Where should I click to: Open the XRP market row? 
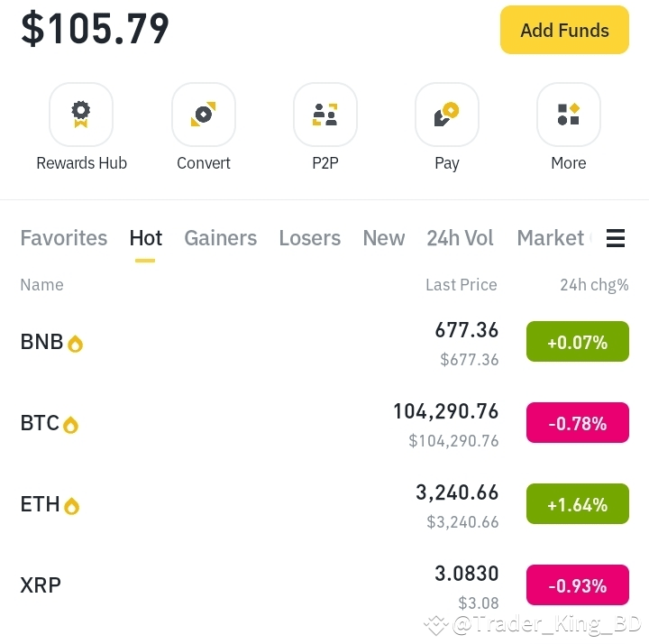pos(324,585)
